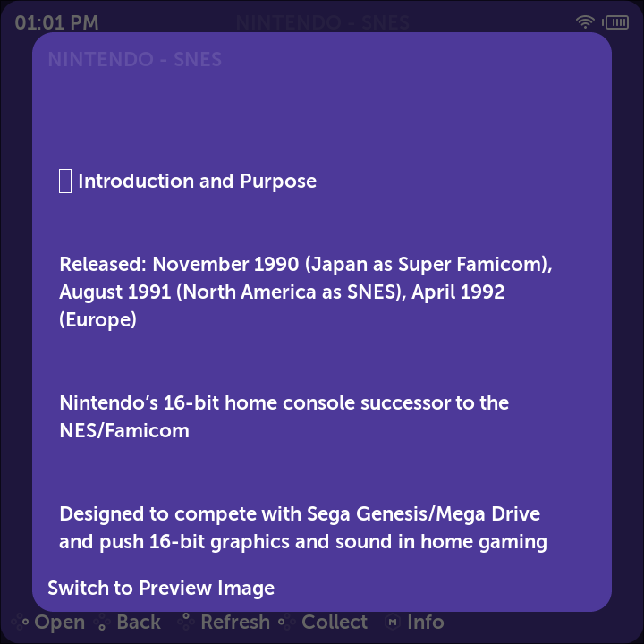Click the button glyph beside Collect

[x=287, y=622]
